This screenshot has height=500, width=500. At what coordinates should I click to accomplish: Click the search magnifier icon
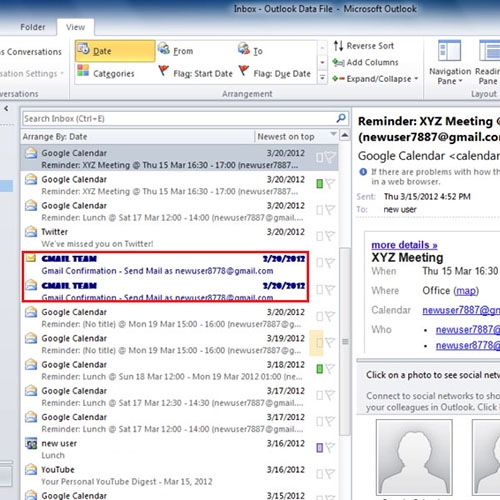pyautogui.click(x=341, y=118)
